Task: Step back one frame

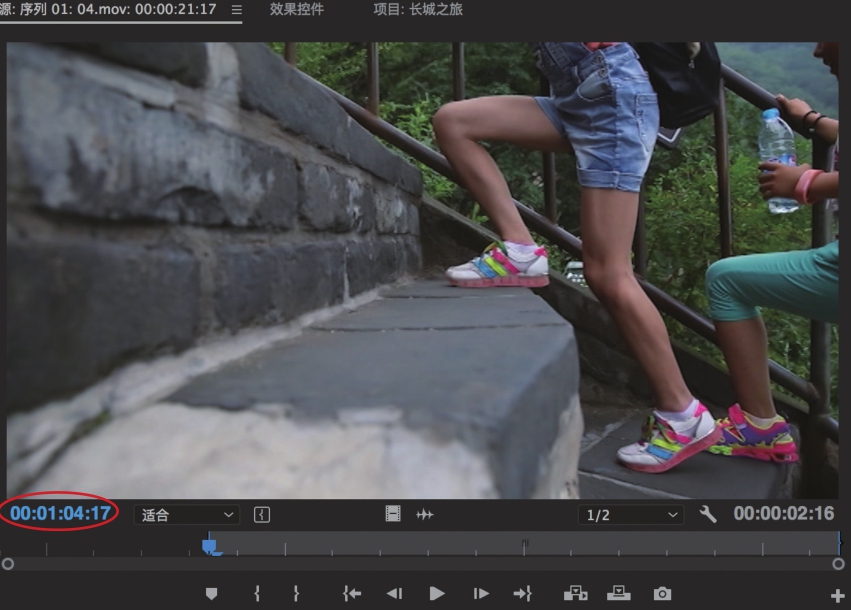Action: (394, 593)
